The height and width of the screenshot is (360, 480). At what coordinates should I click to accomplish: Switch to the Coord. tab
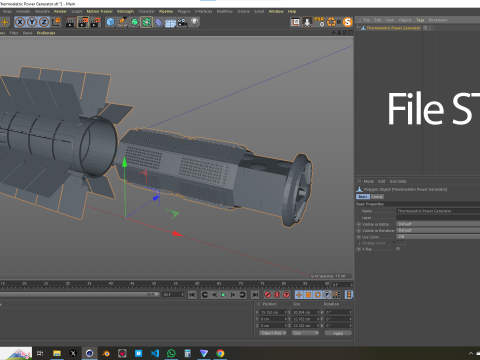377,197
